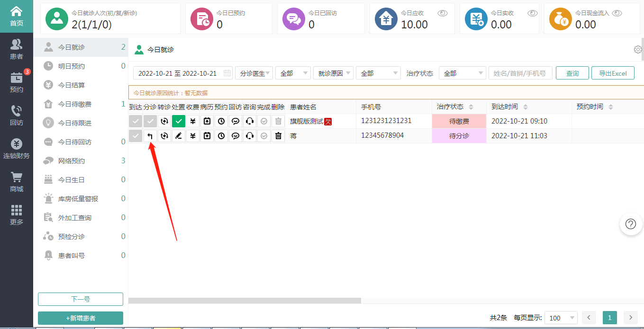Open the page settings gear icon
Viewport: 644px width, 329px height.
[638, 49]
